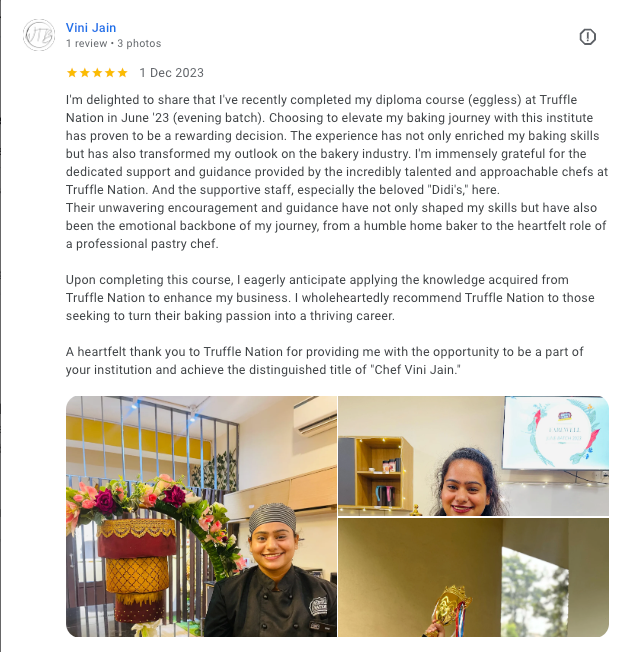Click the Farewell TV screen in photo

(x=556, y=433)
